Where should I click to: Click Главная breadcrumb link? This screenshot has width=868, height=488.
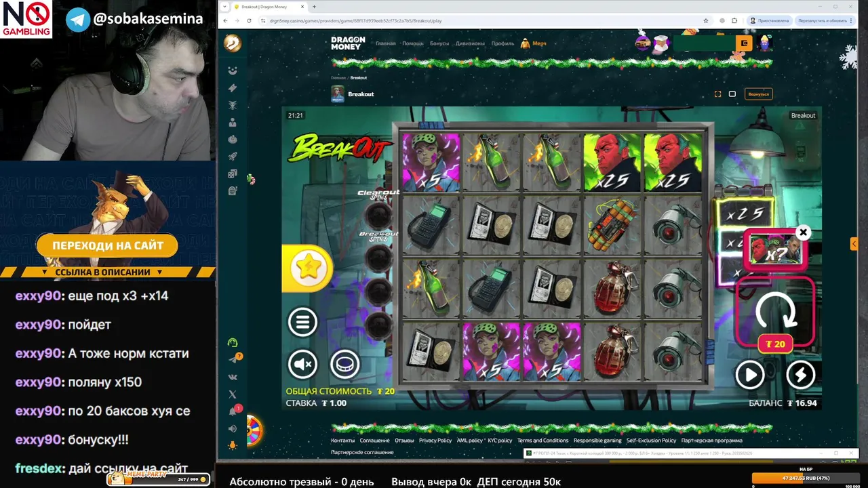pos(338,78)
